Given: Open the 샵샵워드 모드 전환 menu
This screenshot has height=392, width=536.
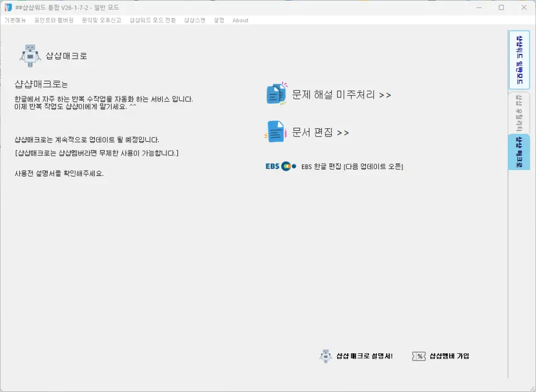Looking at the screenshot, I should pyautogui.click(x=151, y=20).
